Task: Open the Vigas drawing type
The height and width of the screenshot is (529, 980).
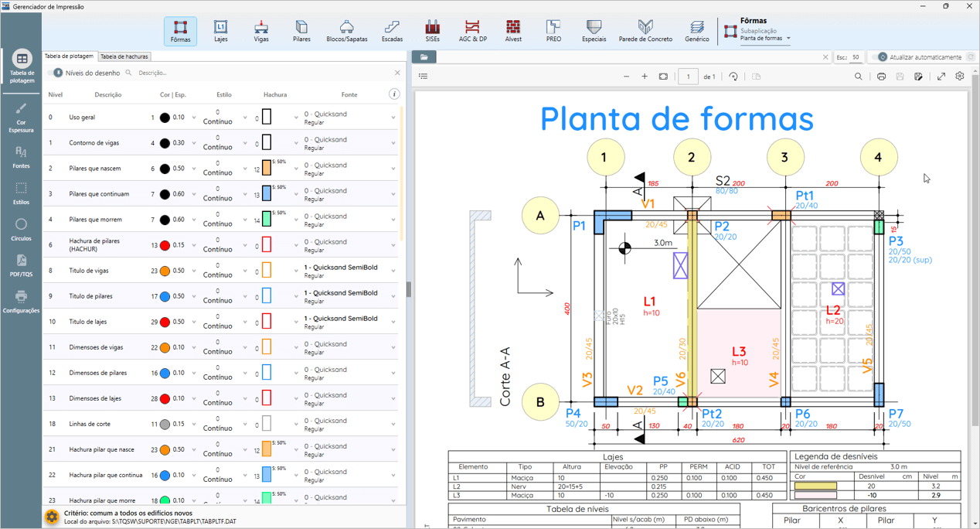Action: click(x=261, y=31)
